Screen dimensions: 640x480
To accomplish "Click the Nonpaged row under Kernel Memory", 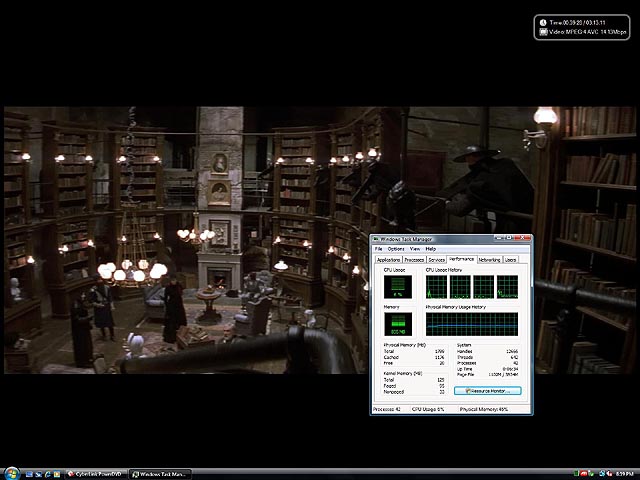I will pos(414,392).
